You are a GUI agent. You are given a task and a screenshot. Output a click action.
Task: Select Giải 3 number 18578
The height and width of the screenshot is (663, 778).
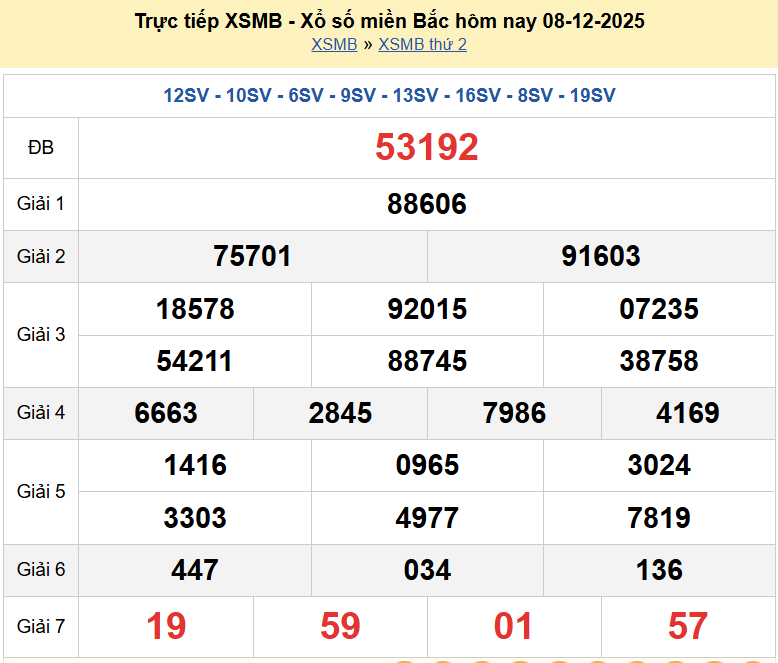(x=195, y=309)
